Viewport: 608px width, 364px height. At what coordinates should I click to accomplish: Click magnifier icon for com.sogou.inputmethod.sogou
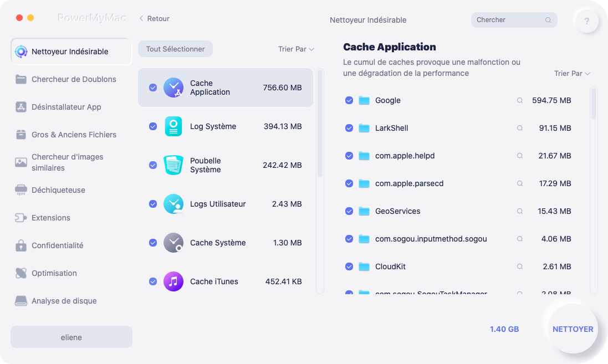tap(519, 239)
